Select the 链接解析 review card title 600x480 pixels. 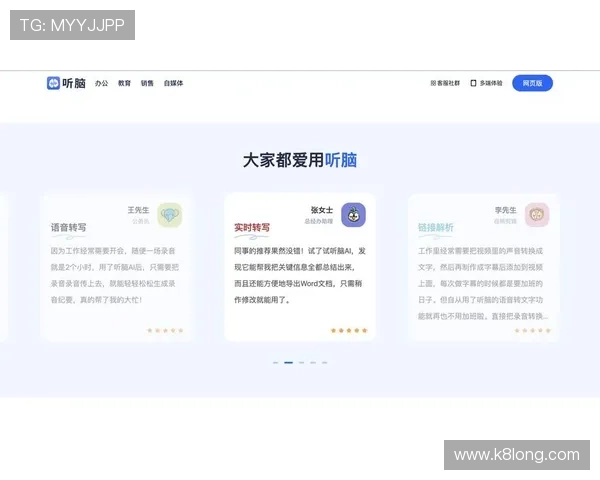[x=435, y=227]
